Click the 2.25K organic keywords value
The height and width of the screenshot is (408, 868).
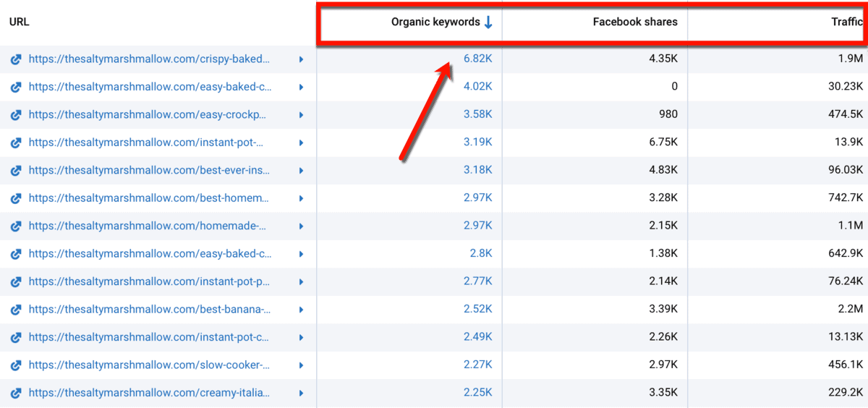[x=478, y=393]
